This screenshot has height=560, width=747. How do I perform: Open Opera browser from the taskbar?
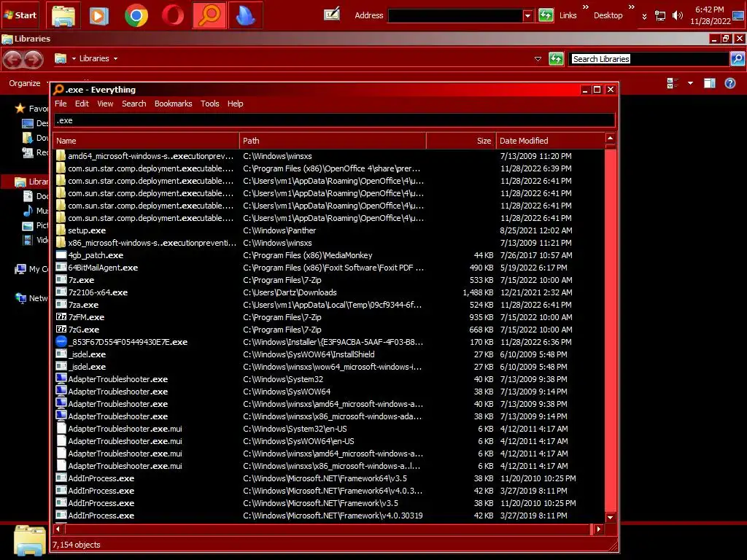click(x=172, y=15)
